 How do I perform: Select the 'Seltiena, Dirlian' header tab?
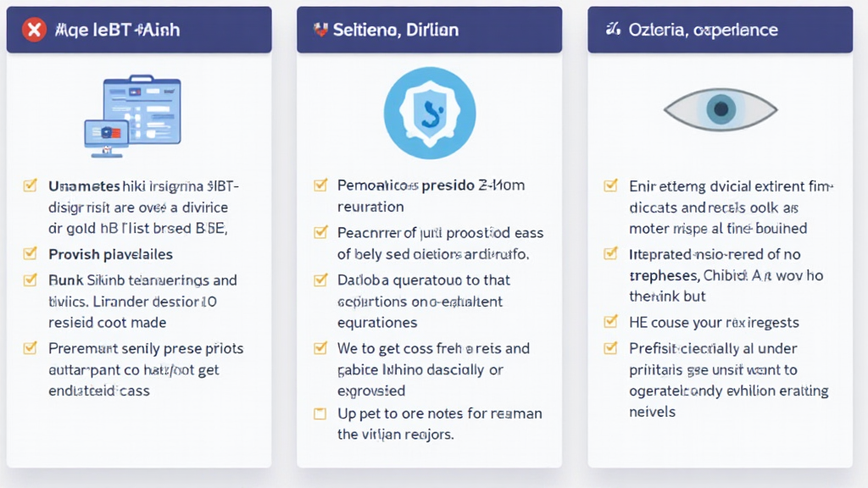[429, 30]
